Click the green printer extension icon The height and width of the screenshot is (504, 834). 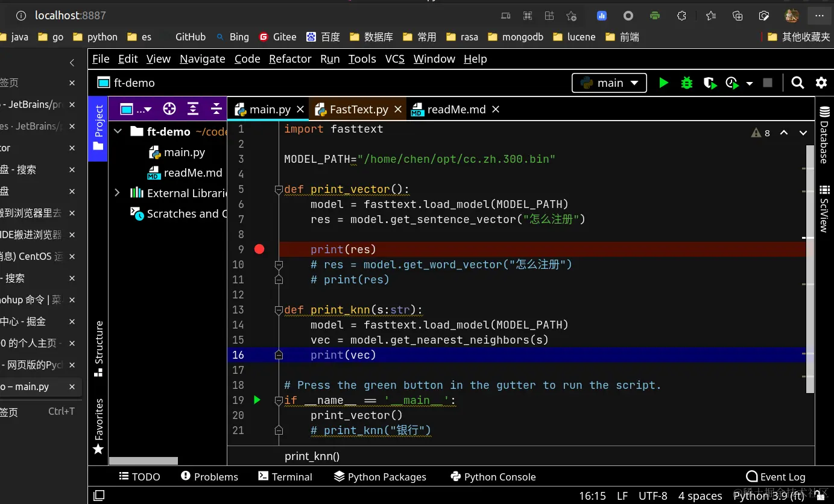click(655, 16)
